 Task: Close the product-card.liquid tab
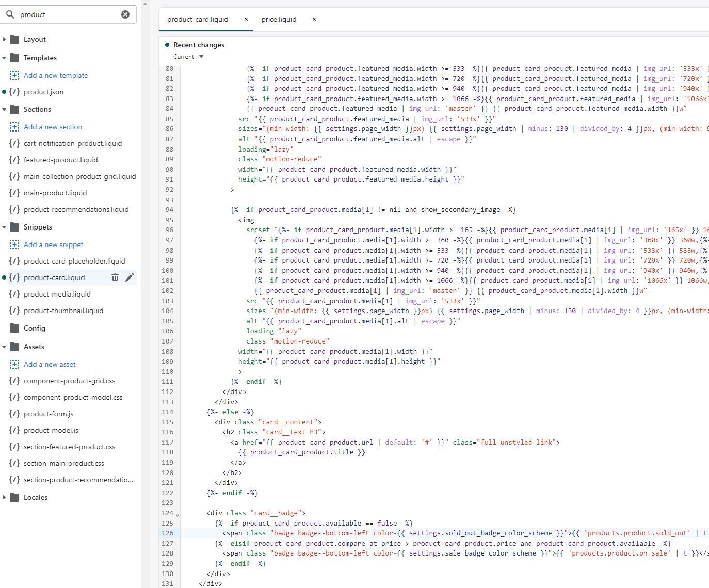tap(246, 19)
